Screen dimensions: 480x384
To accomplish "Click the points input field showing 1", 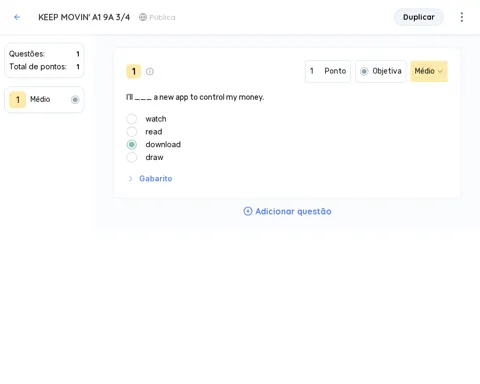I will (312, 71).
